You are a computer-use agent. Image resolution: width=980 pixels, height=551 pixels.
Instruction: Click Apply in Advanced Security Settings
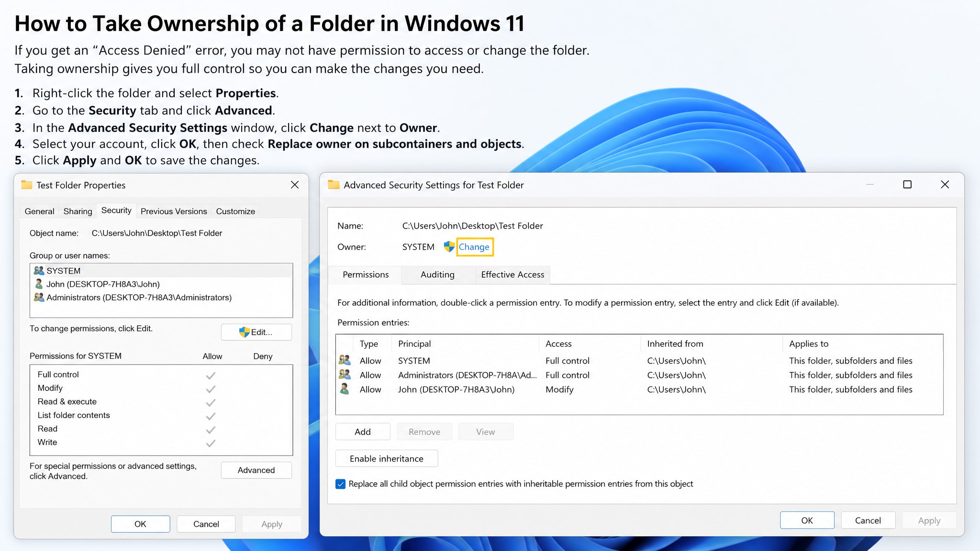tap(929, 520)
